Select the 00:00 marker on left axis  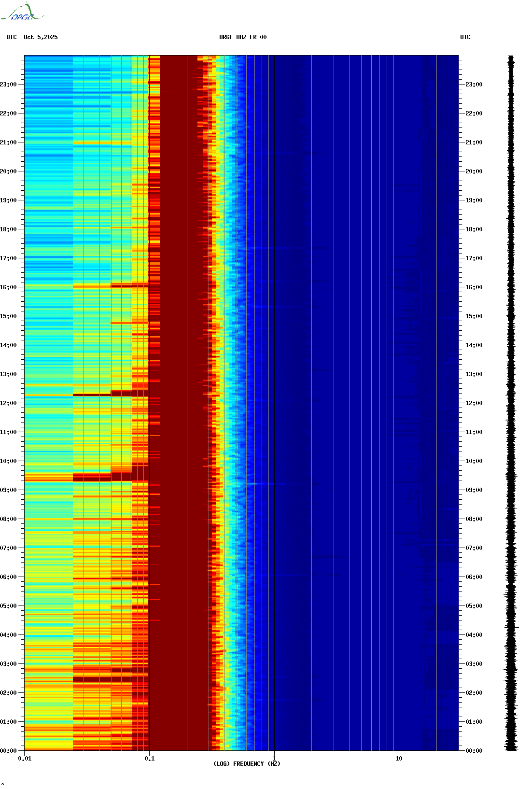click(x=8, y=751)
